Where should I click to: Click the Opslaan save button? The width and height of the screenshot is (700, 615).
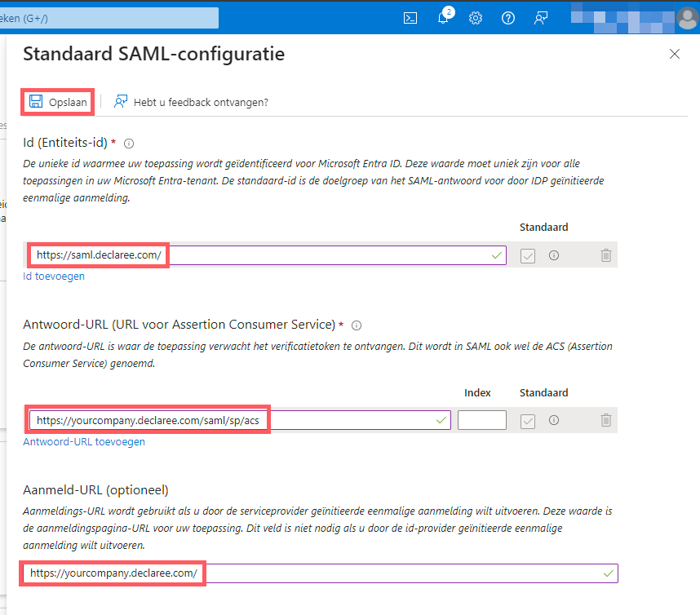(x=57, y=102)
